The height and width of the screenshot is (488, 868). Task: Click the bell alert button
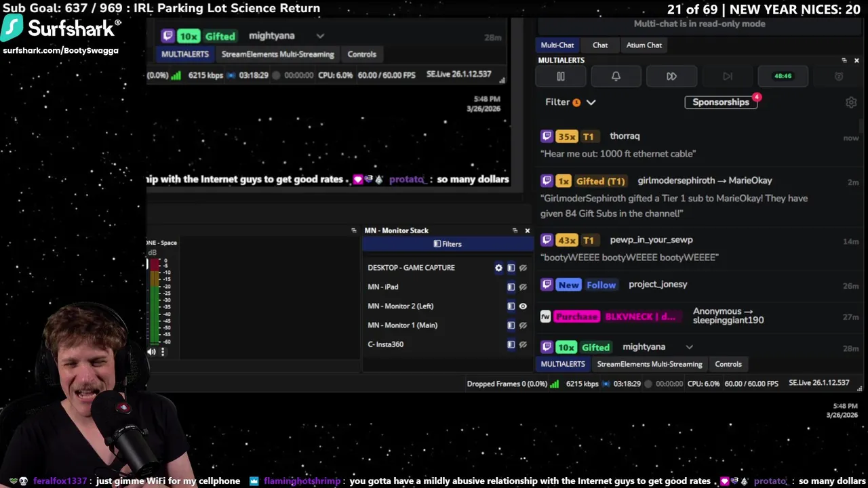point(616,77)
